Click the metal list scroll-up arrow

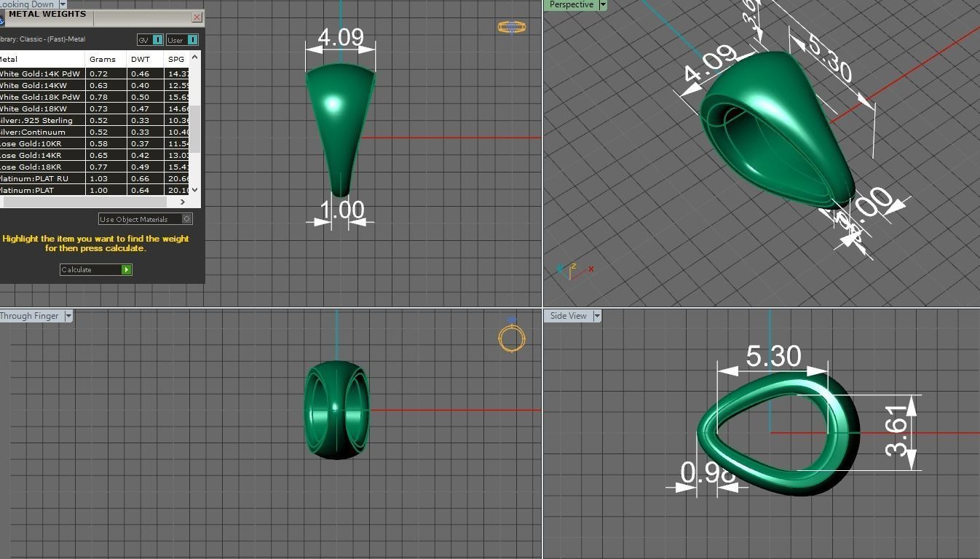pos(194,57)
